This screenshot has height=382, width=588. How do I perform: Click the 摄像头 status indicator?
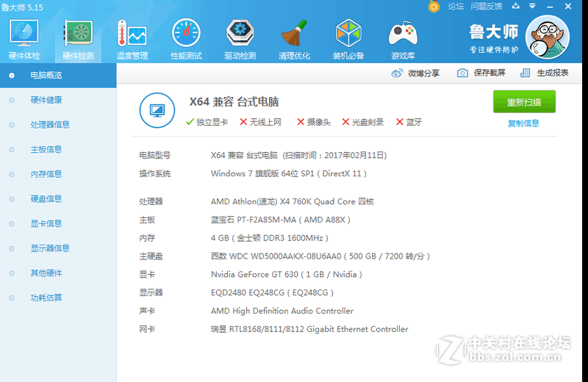click(x=314, y=122)
